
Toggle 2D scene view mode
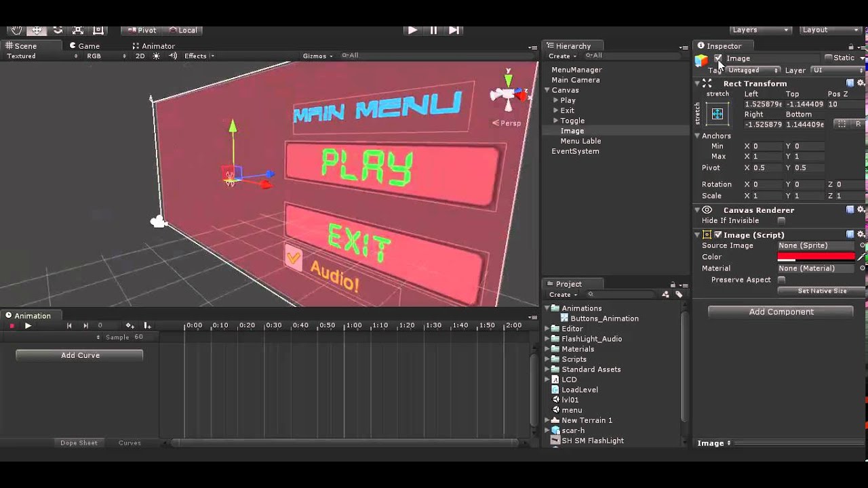(x=140, y=56)
